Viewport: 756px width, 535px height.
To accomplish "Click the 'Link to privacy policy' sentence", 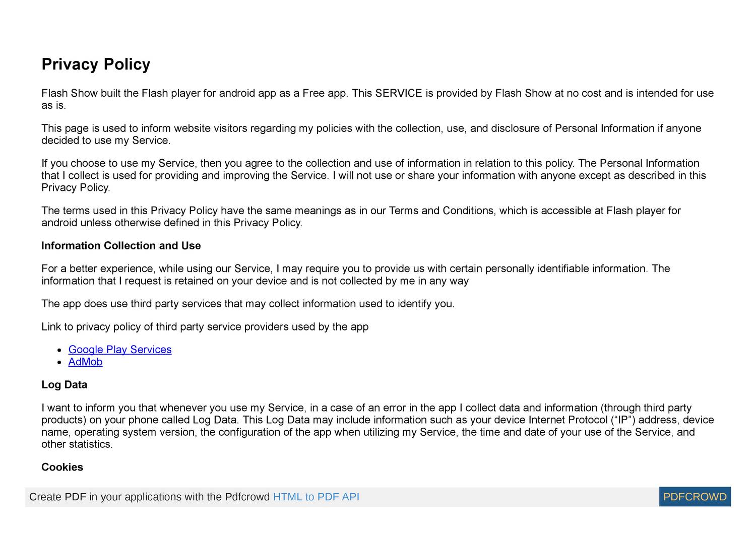I will (205, 327).
